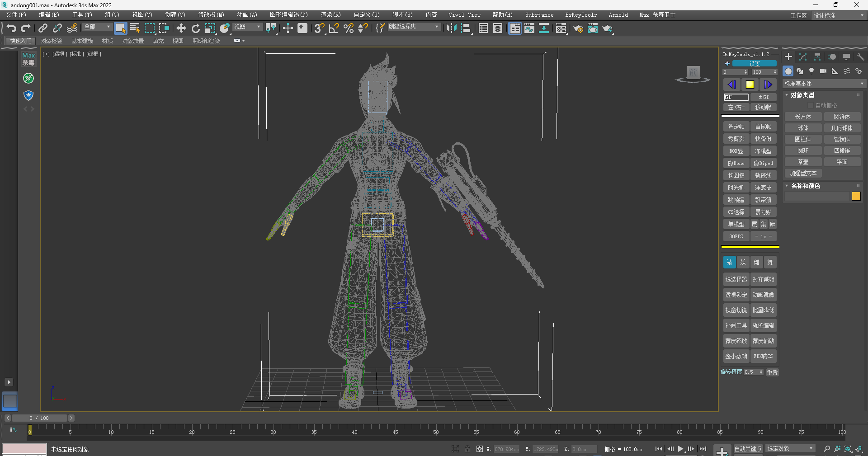Create a 茶壶 teapot primitive
Viewport: 868px width, 456px height.
803,162
